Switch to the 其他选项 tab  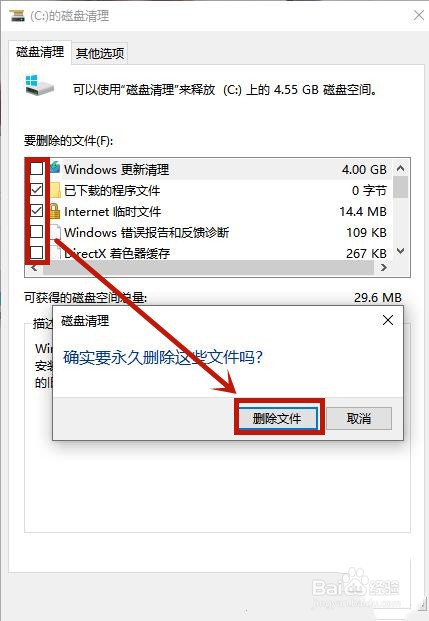coord(100,53)
